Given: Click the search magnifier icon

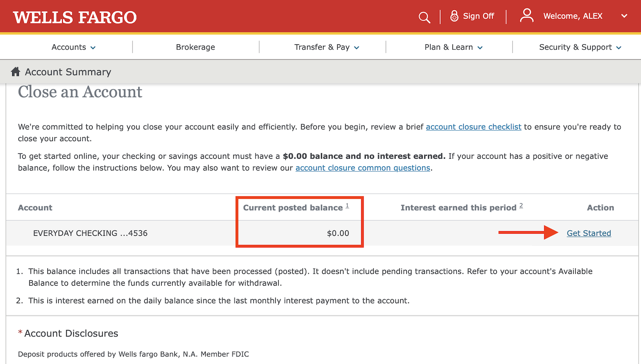Looking at the screenshot, I should [x=424, y=17].
